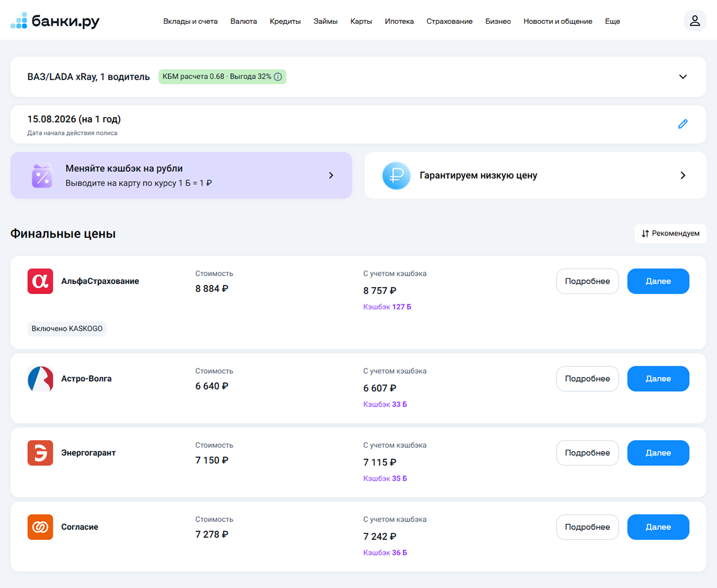Open the Вклады и счета menu

click(190, 22)
